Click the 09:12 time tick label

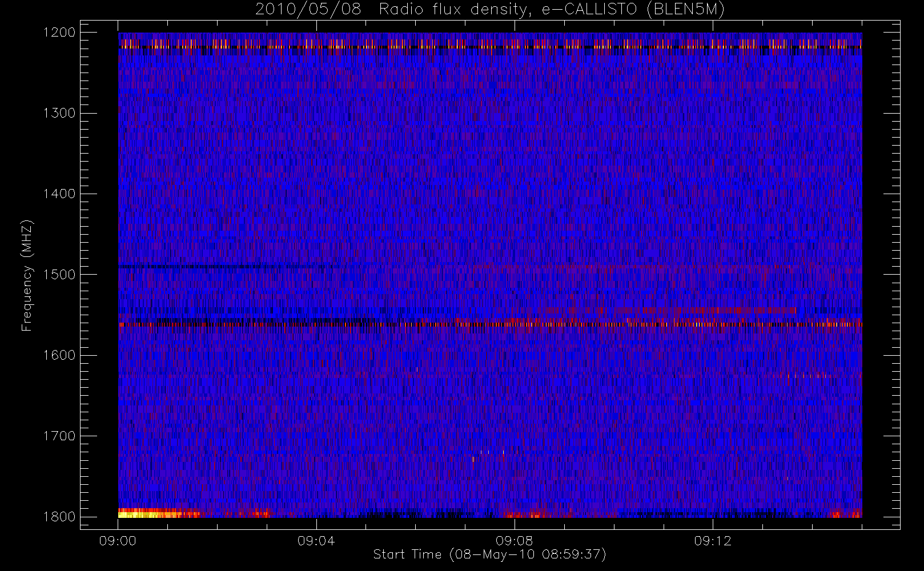click(712, 541)
